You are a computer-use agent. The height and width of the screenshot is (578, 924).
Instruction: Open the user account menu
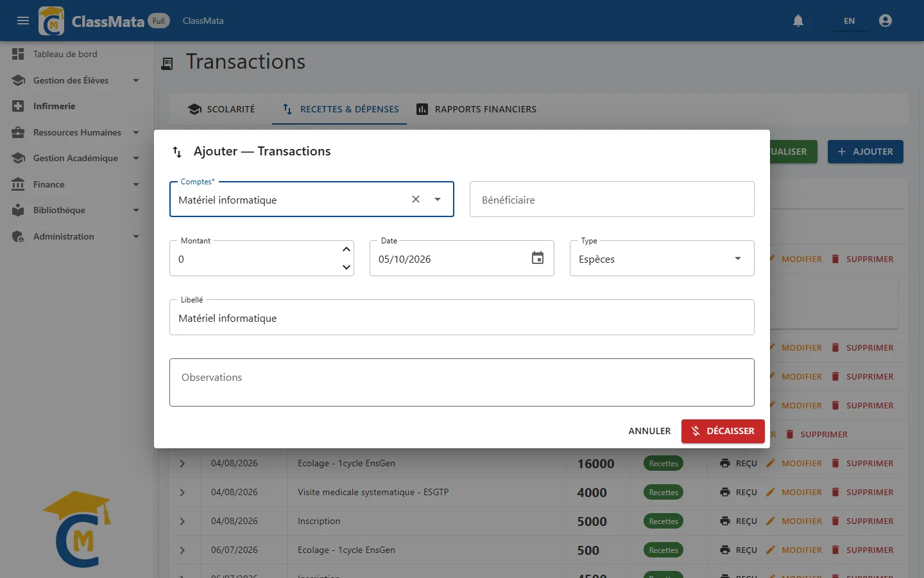pyautogui.click(x=886, y=21)
